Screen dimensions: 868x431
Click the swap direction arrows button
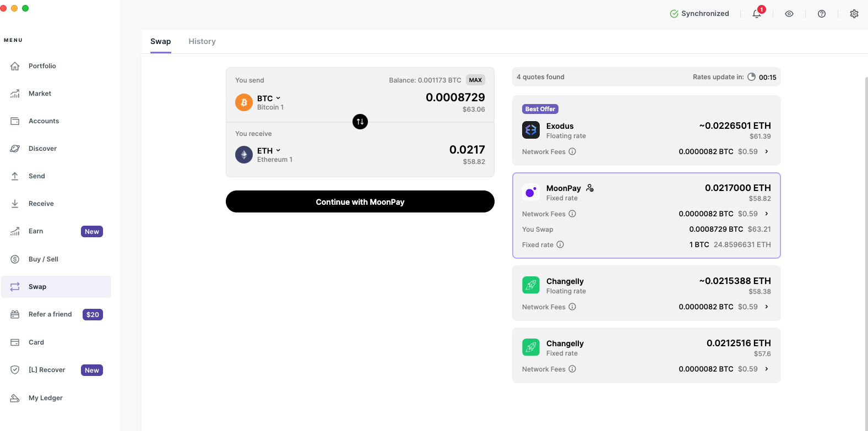point(360,122)
